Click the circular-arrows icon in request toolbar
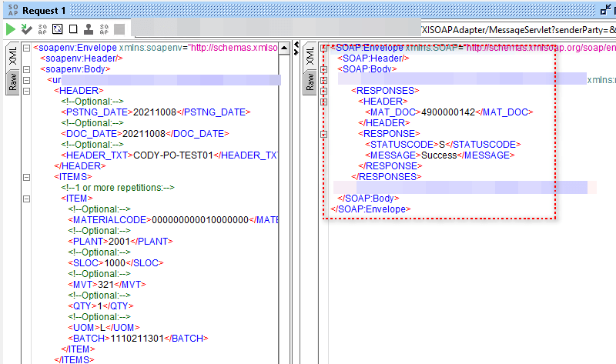This screenshot has width=616, height=364. click(x=58, y=29)
